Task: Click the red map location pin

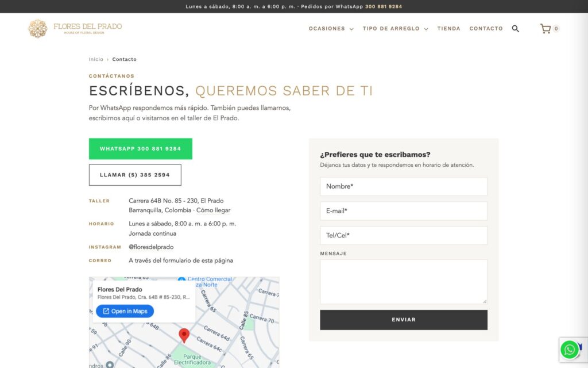Action: 184,335
